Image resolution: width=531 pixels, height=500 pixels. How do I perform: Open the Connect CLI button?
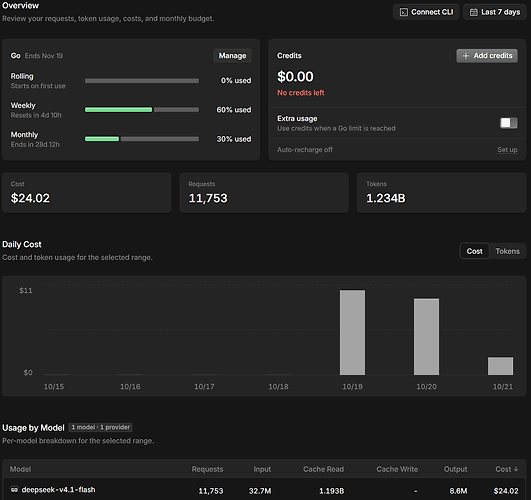click(x=426, y=12)
